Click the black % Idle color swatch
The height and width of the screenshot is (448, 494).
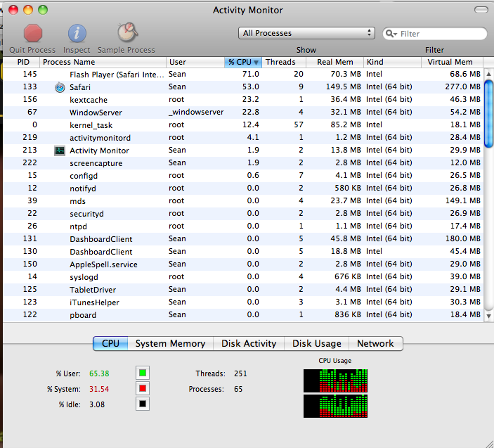[x=143, y=404]
